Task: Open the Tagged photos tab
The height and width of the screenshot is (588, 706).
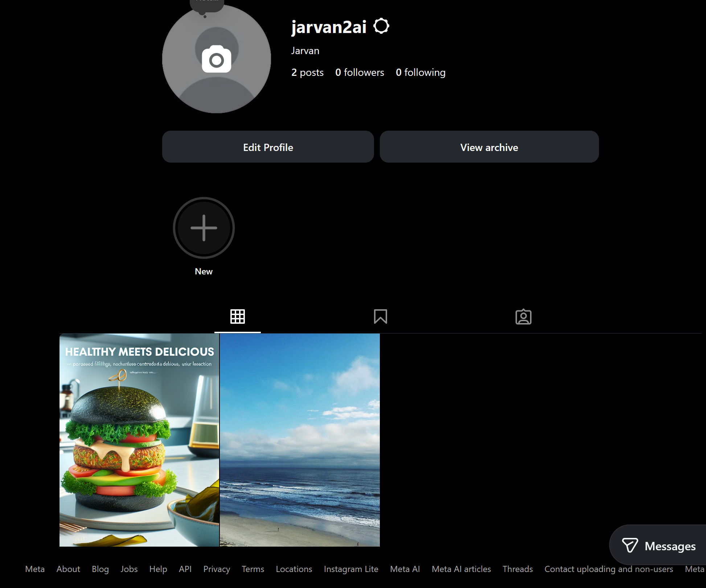Action: (x=523, y=317)
